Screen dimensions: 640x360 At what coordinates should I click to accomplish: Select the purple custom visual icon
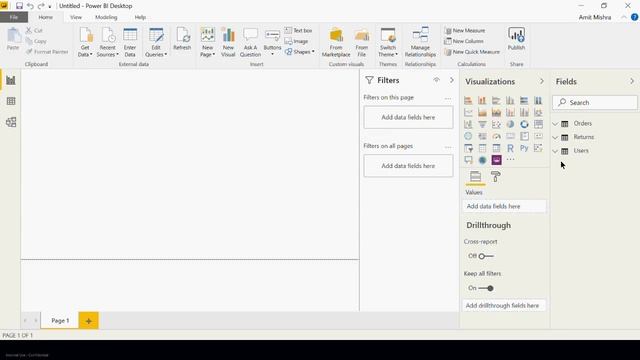tap(496, 160)
